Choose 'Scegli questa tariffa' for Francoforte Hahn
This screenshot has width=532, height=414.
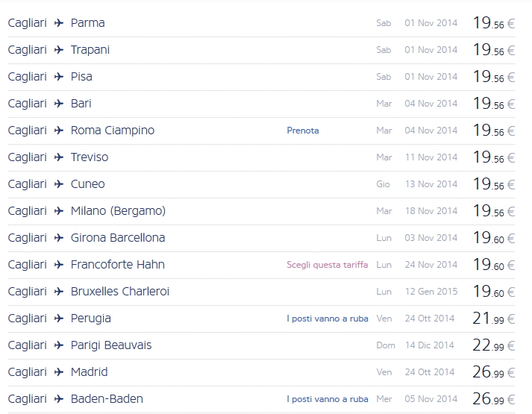tap(327, 265)
